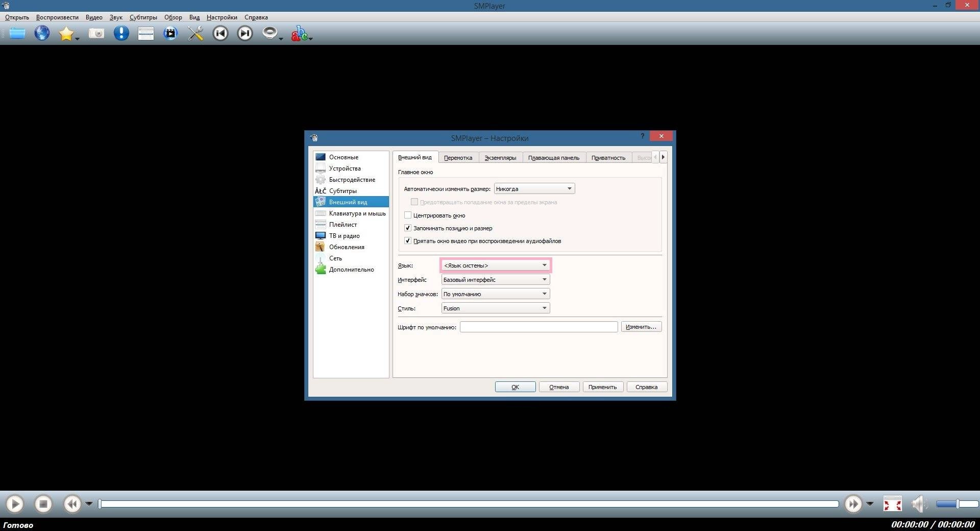The width and height of the screenshot is (980, 531).
Task: Open the Стиль Fusion dropdown
Action: (496, 308)
